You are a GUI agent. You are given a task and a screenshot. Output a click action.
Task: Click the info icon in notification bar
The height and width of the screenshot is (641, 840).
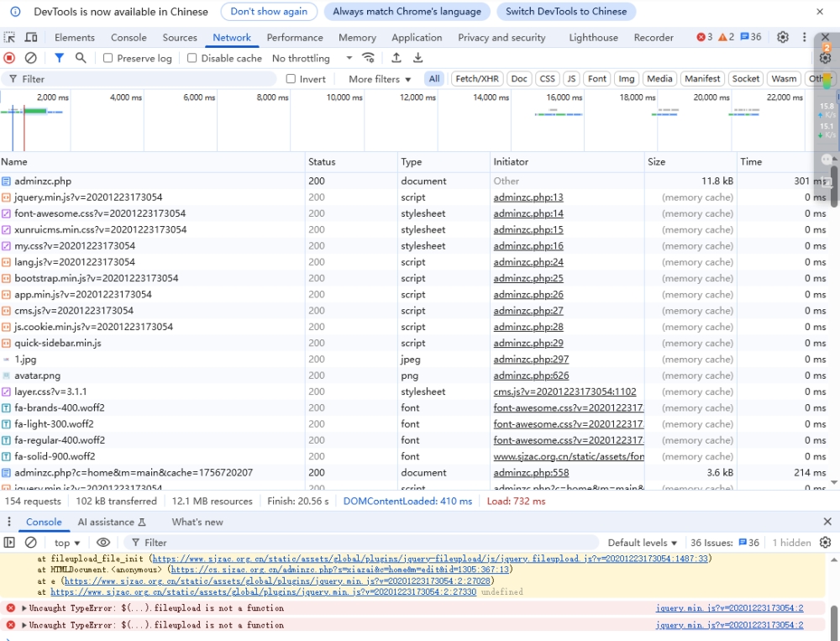15,11
